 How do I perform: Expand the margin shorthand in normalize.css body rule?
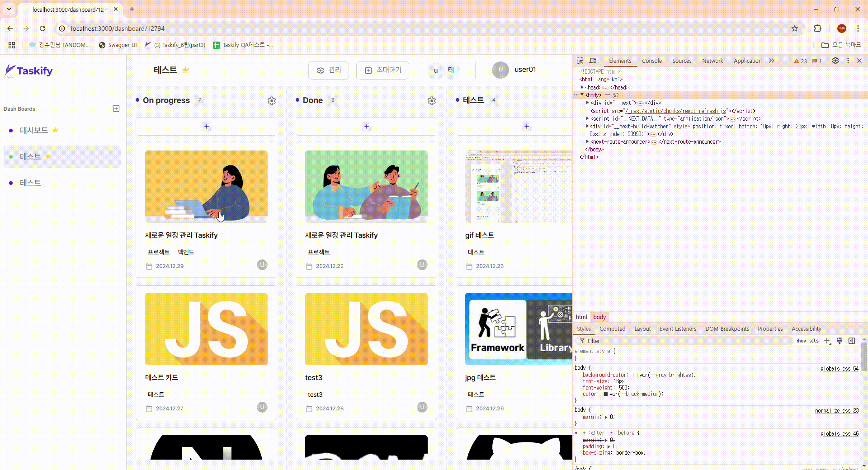point(606,417)
